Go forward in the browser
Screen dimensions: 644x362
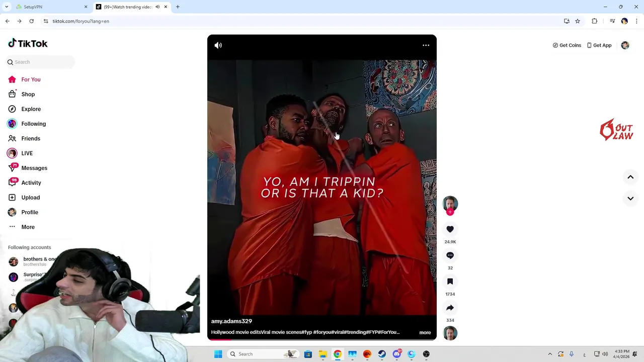[19, 21]
